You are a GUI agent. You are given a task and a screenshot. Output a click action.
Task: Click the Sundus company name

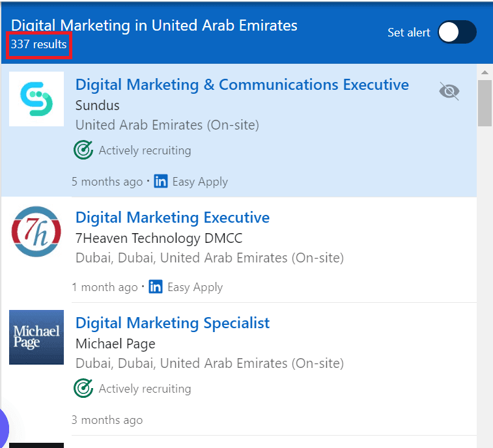tap(98, 105)
